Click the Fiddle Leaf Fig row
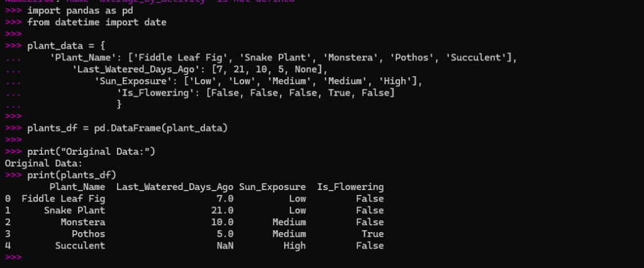Image resolution: width=644 pixels, height=268 pixels. (x=194, y=199)
